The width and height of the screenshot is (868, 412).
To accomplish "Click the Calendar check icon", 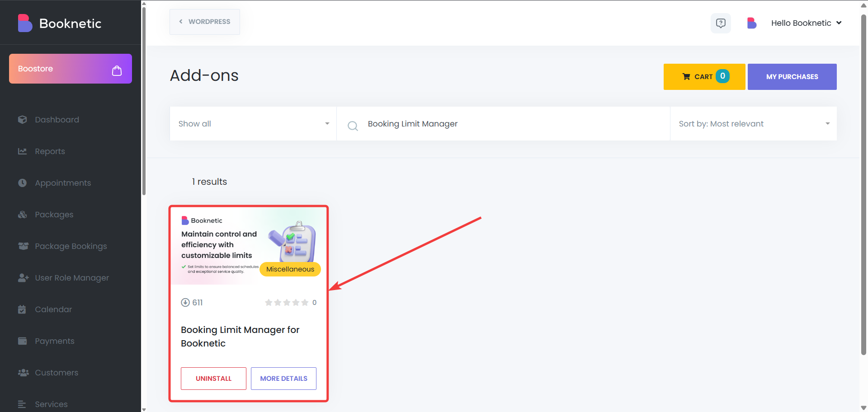I will click(x=22, y=309).
